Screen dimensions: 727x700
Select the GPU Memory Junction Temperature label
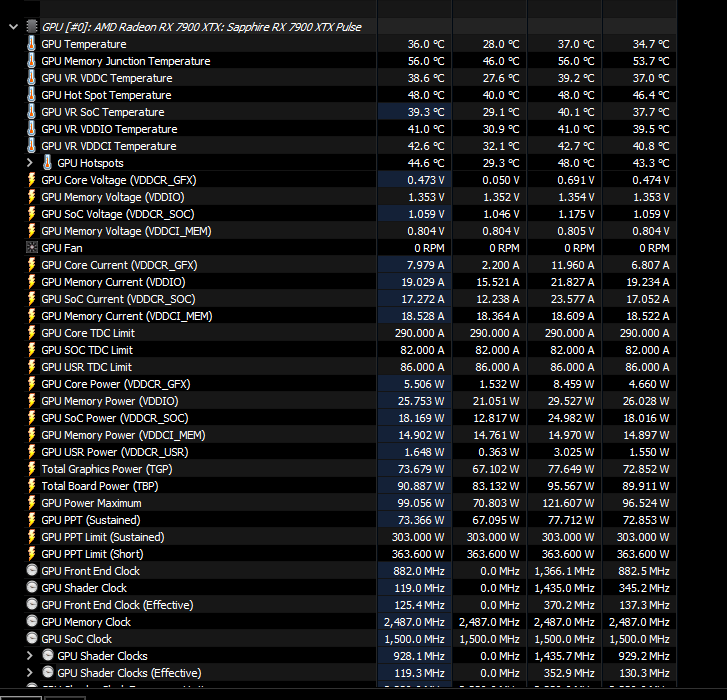(x=126, y=61)
